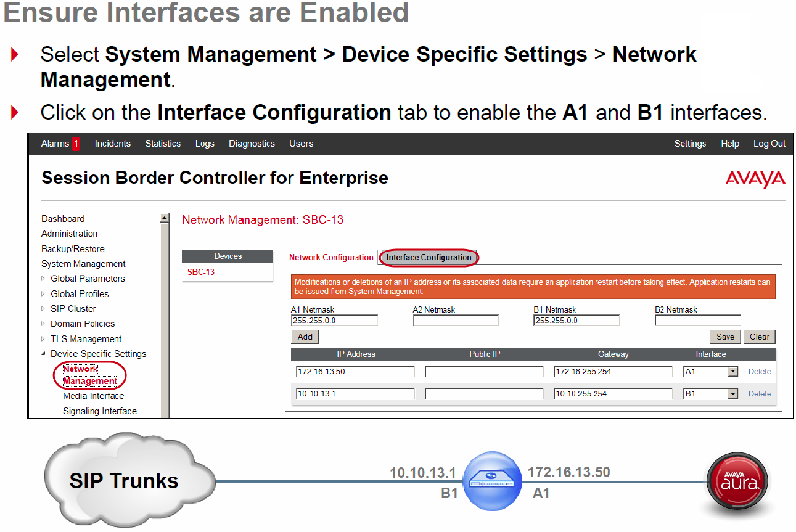
Task: Open System Management in the sidebar
Action: click(83, 264)
